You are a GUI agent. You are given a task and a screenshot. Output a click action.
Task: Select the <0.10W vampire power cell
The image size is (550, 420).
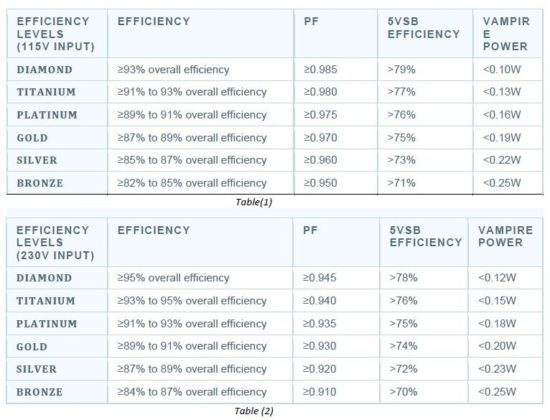pos(502,69)
